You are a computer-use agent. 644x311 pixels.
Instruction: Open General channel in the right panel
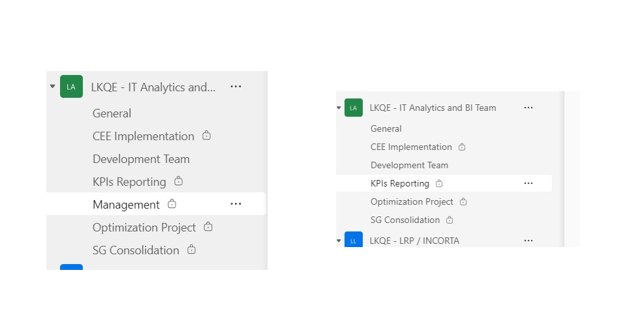(386, 129)
